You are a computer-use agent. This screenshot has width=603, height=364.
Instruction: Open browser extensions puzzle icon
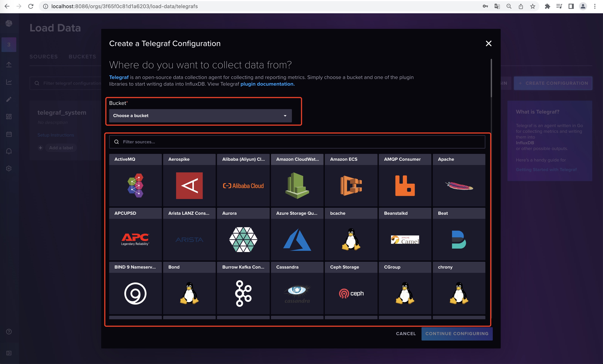[548, 6]
